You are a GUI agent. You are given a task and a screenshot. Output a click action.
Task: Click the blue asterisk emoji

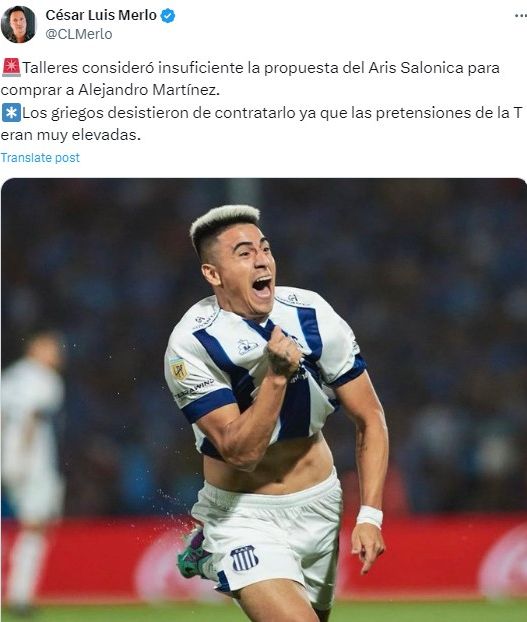click(x=11, y=113)
